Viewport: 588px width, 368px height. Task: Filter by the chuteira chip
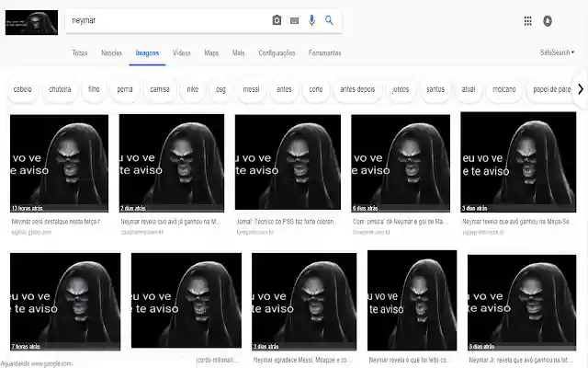[x=60, y=89]
